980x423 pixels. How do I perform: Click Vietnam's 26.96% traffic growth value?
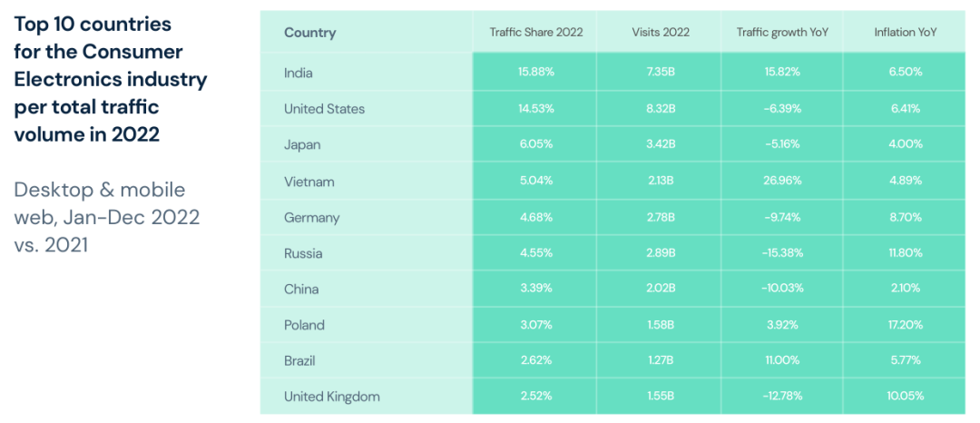tap(782, 182)
